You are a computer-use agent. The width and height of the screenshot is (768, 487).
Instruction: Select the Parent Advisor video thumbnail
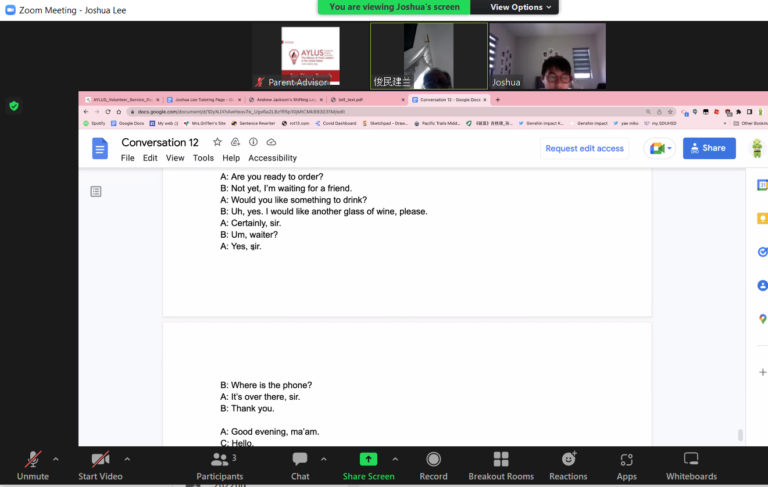(x=311, y=56)
